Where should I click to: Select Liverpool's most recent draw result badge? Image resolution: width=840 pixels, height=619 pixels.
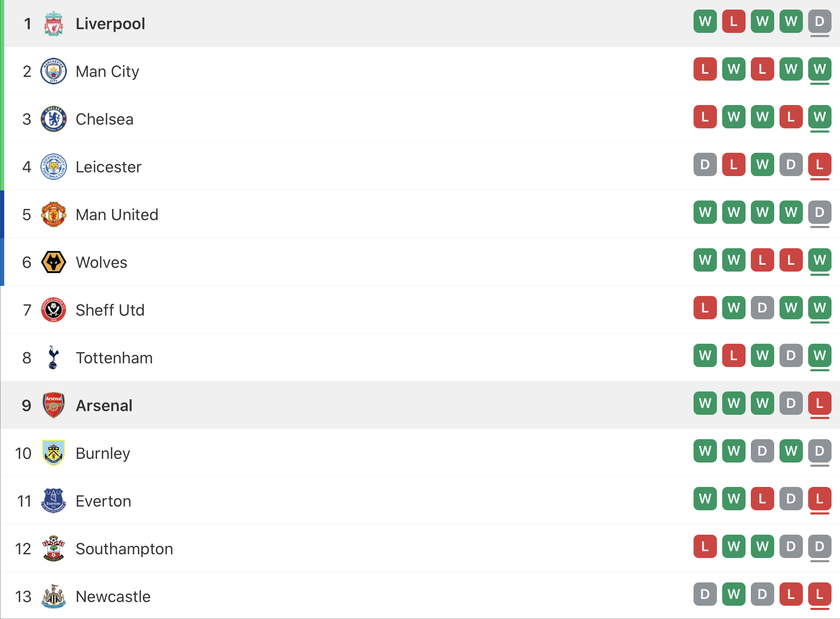pyautogui.click(x=820, y=21)
